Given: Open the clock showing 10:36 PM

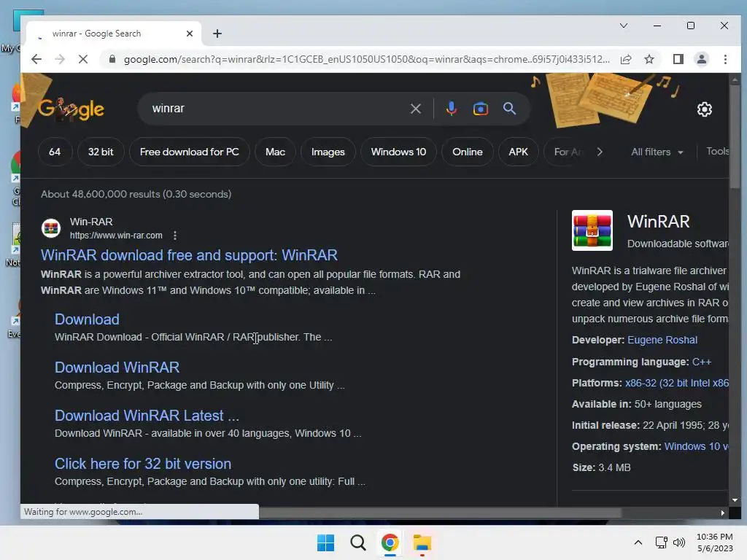Looking at the screenshot, I should coord(715,542).
